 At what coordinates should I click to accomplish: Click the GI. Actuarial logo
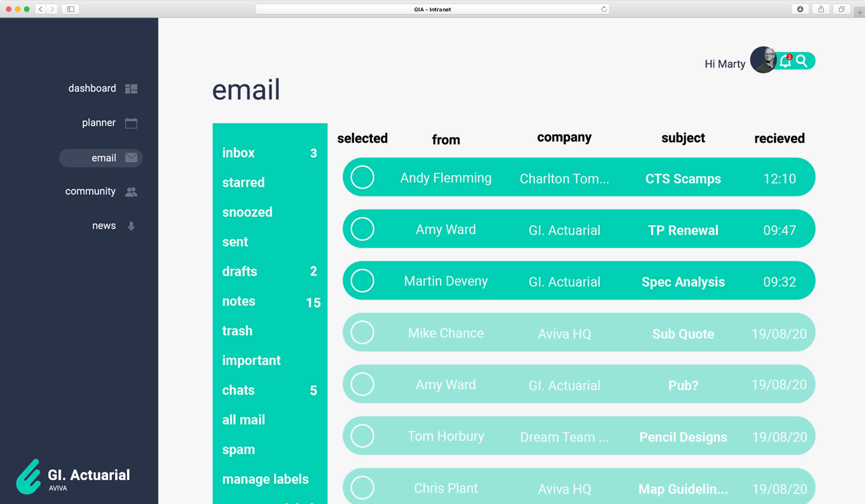click(73, 477)
